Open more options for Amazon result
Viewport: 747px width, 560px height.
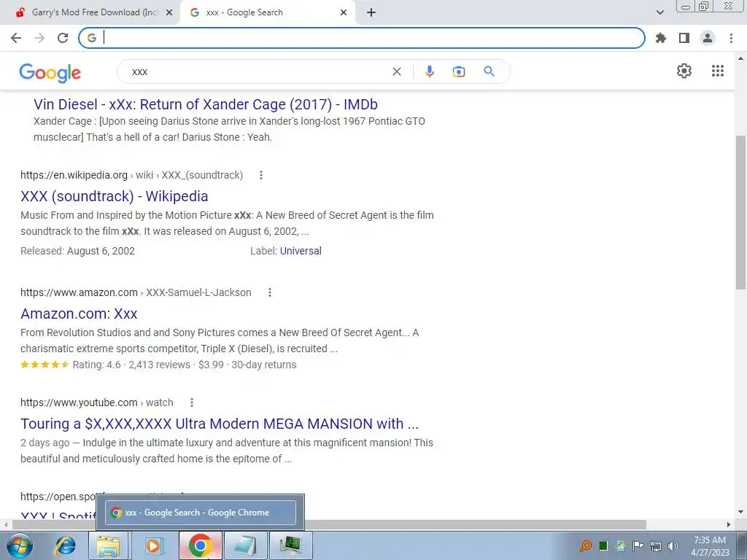[270, 292]
